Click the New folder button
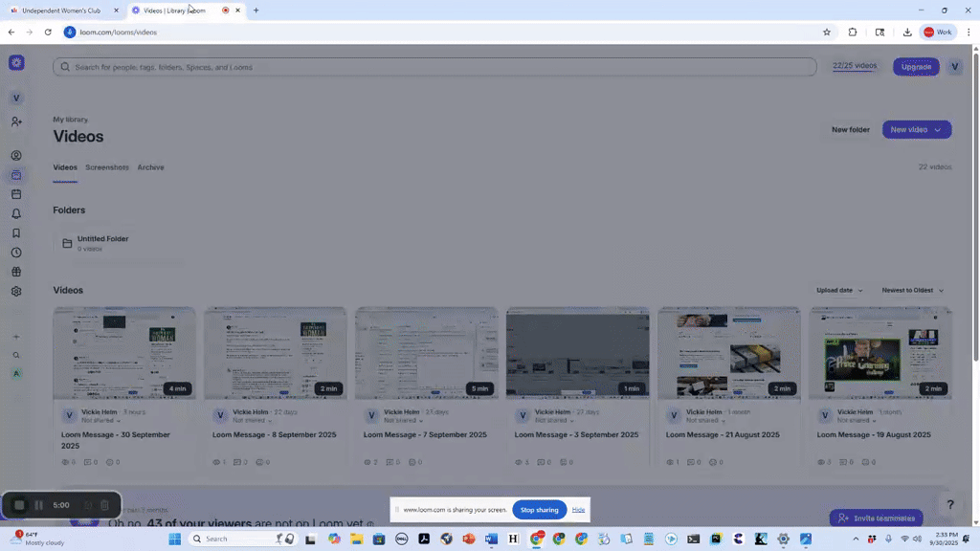The height and width of the screenshot is (551, 980). pos(850,130)
